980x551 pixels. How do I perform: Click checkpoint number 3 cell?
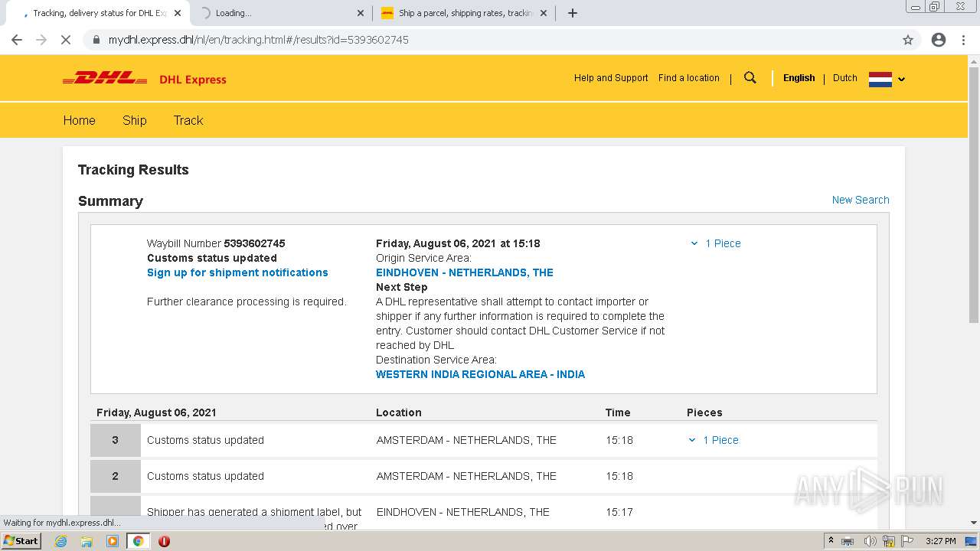click(116, 440)
